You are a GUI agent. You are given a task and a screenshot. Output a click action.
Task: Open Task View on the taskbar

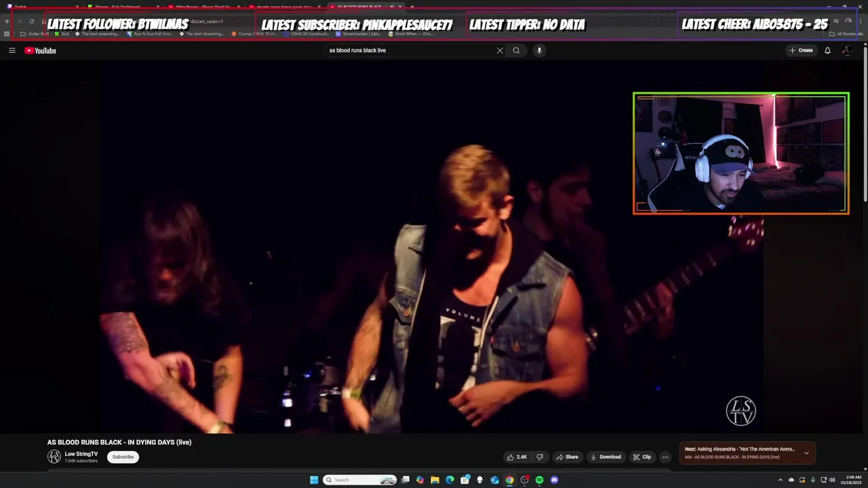406,480
